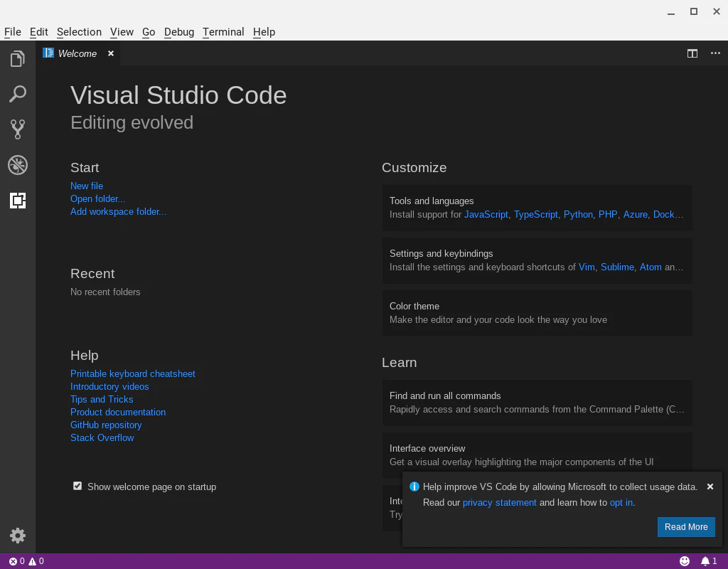728x569 pixels.
Task: Open Stack Overflow link
Action: [x=102, y=437]
